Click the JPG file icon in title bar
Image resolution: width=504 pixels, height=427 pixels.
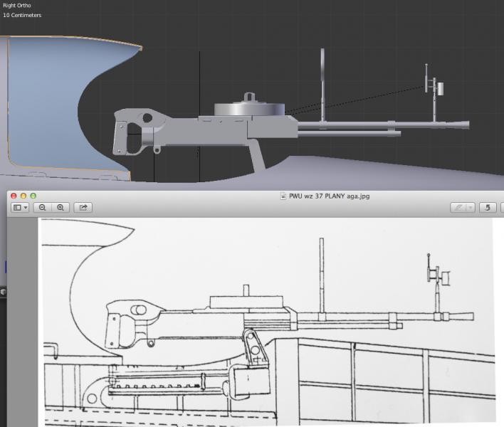pyautogui.click(x=283, y=196)
